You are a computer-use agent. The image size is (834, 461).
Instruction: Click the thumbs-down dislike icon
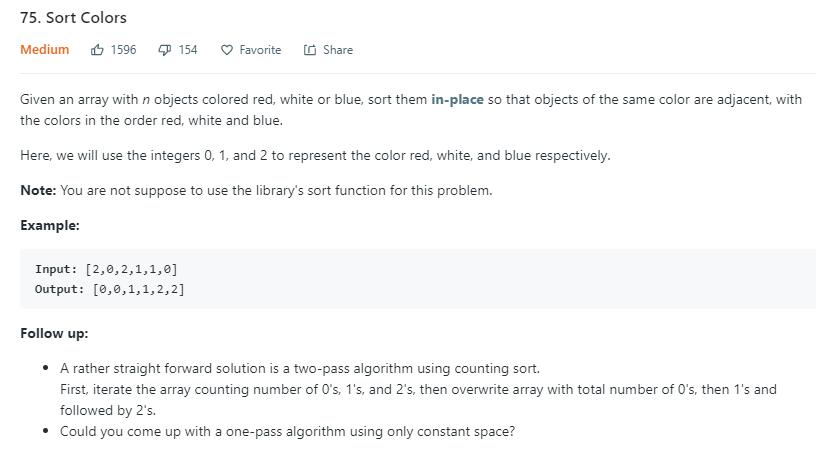[165, 50]
